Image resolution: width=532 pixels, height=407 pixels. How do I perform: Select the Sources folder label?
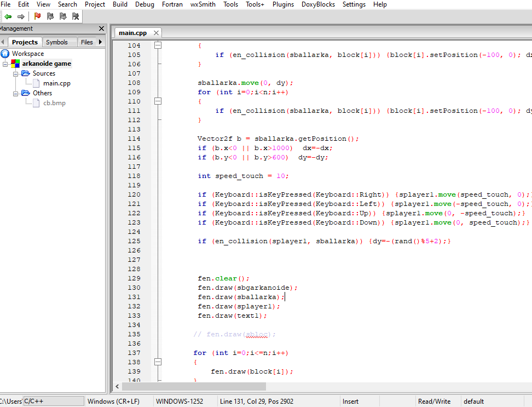click(44, 73)
